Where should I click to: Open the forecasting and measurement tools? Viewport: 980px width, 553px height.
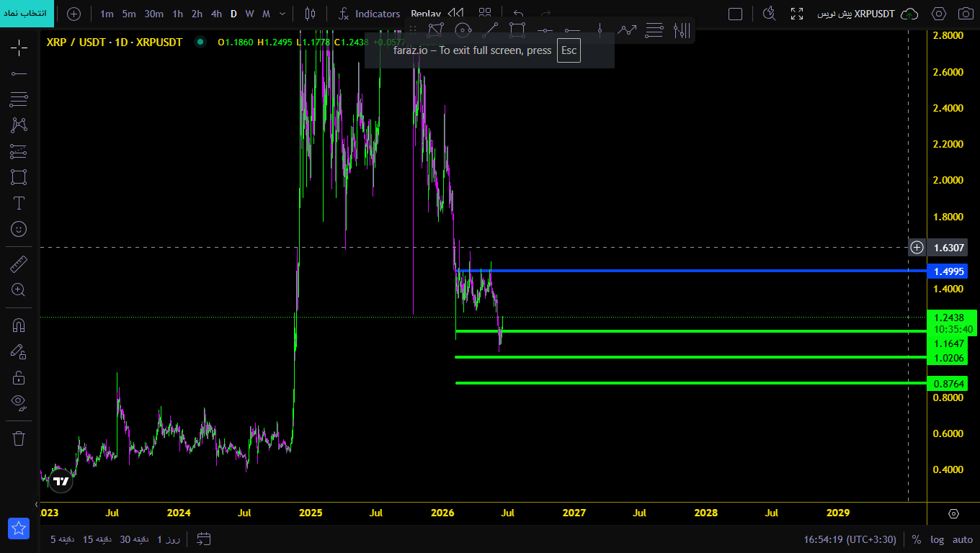[x=19, y=151]
